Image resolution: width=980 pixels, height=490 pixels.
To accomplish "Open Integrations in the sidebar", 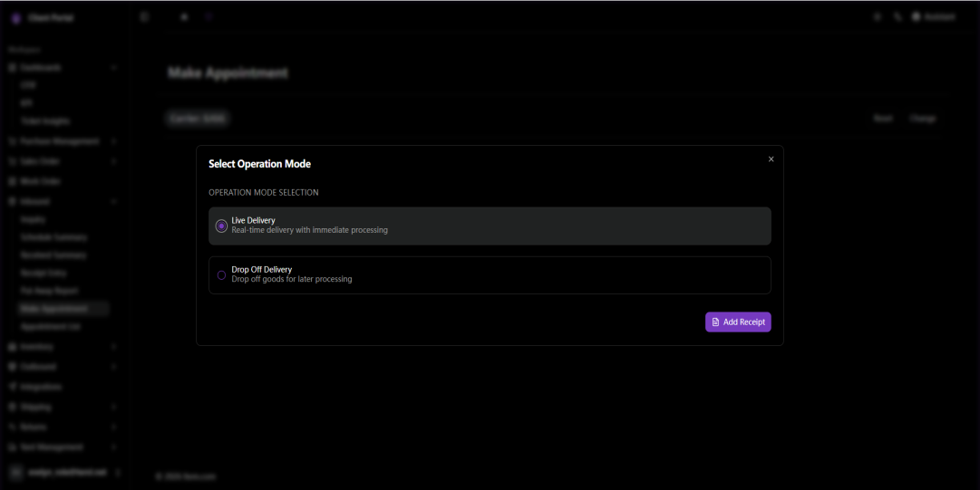I will (42, 387).
